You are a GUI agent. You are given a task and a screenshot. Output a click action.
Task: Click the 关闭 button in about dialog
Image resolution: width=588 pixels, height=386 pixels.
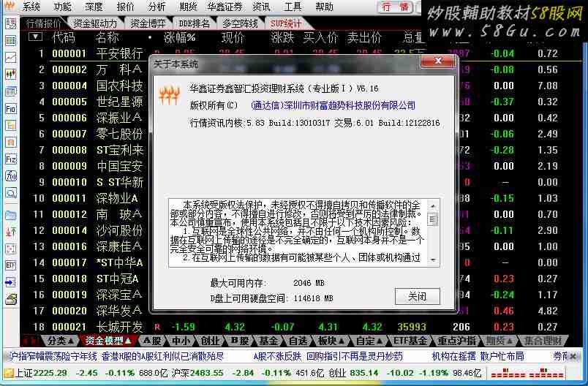point(418,297)
